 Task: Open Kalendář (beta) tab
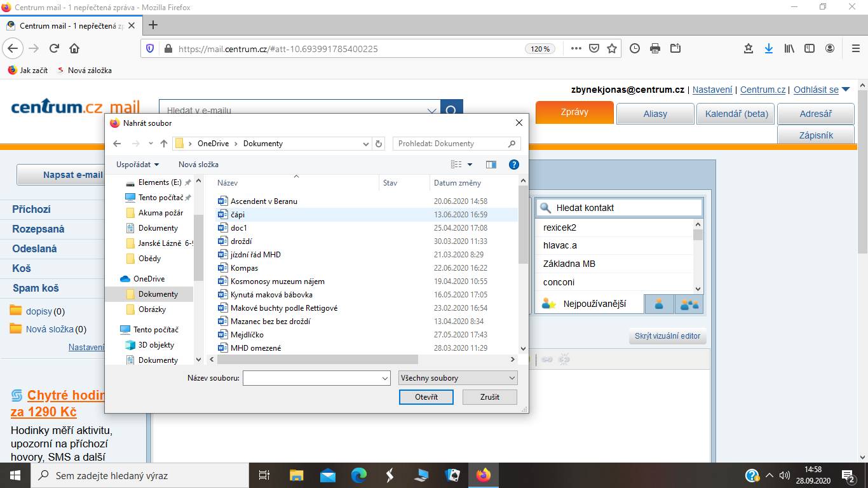(x=736, y=114)
